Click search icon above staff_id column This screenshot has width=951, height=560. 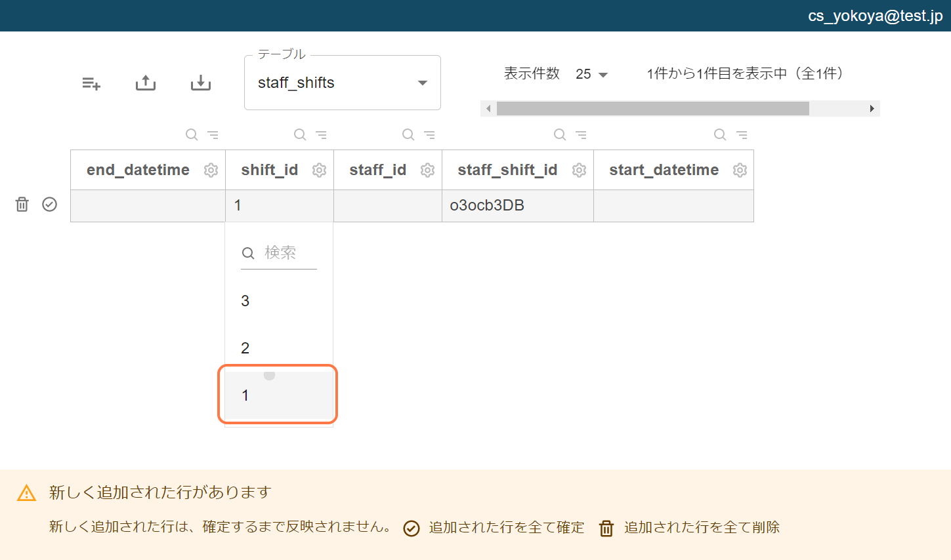(408, 134)
